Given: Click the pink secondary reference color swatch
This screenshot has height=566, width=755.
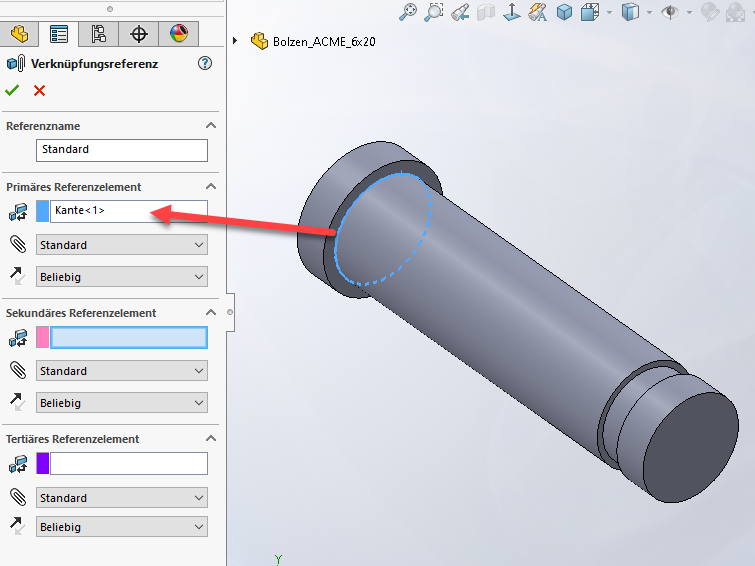Looking at the screenshot, I should (x=43, y=338).
